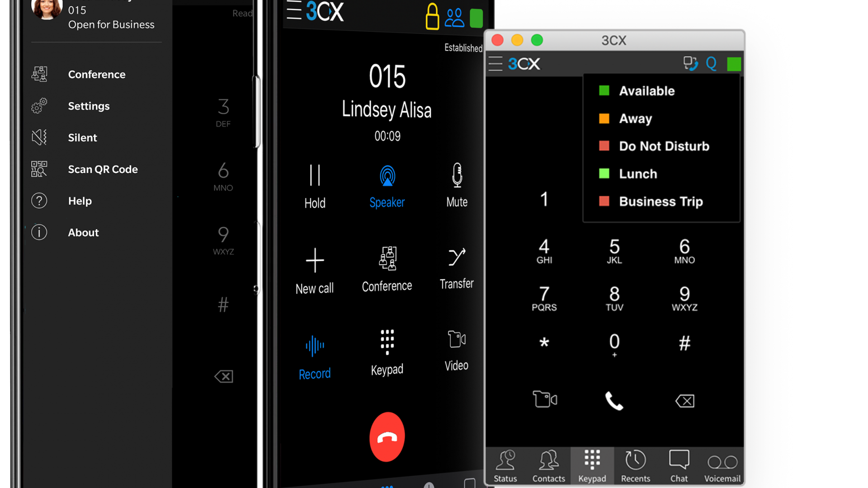
Task: Open Conference from sidebar
Action: click(98, 75)
